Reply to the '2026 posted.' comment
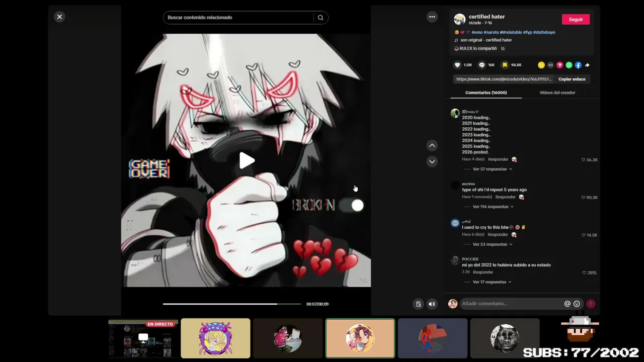The width and height of the screenshot is (644, 362). pyautogui.click(x=498, y=159)
